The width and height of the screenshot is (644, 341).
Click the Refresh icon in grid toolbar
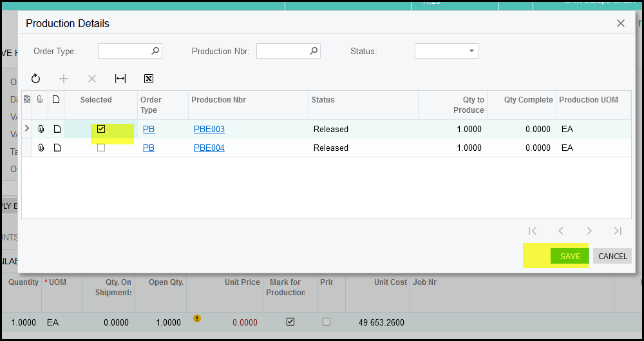tap(36, 79)
